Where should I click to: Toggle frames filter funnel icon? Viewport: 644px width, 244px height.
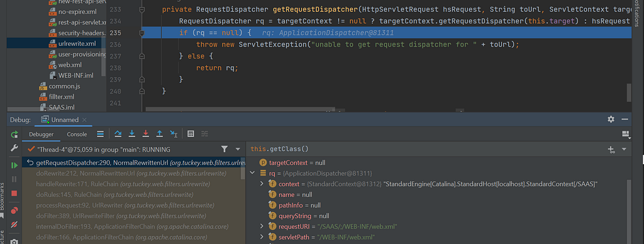(x=225, y=149)
